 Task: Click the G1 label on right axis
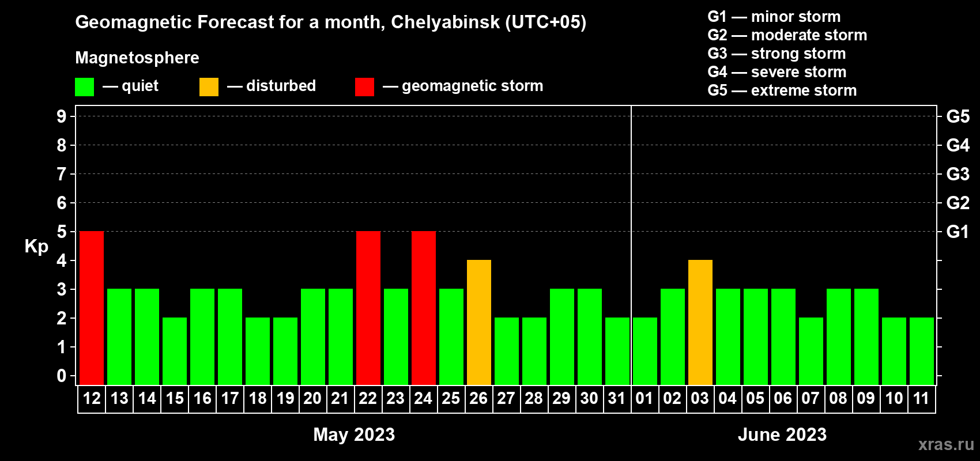[x=958, y=232]
